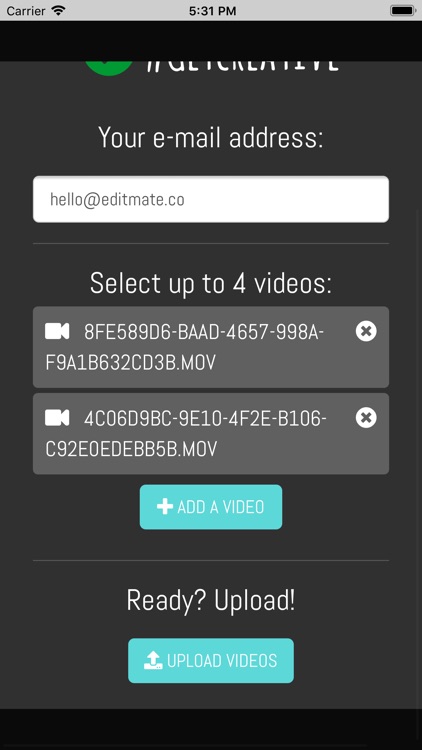Tap the 5:31 PM clock in the status bar

tap(212, 11)
